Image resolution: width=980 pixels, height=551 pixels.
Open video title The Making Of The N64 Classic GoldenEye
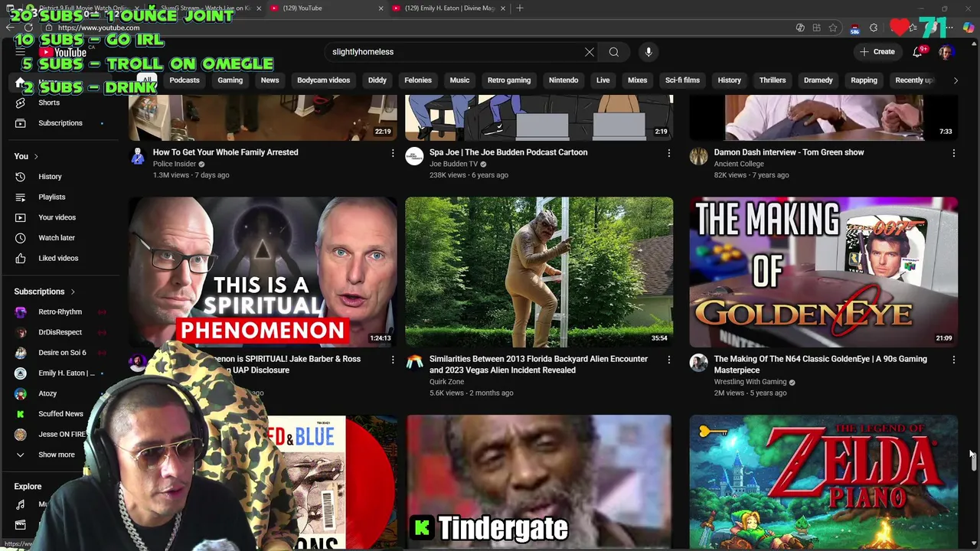(x=820, y=365)
